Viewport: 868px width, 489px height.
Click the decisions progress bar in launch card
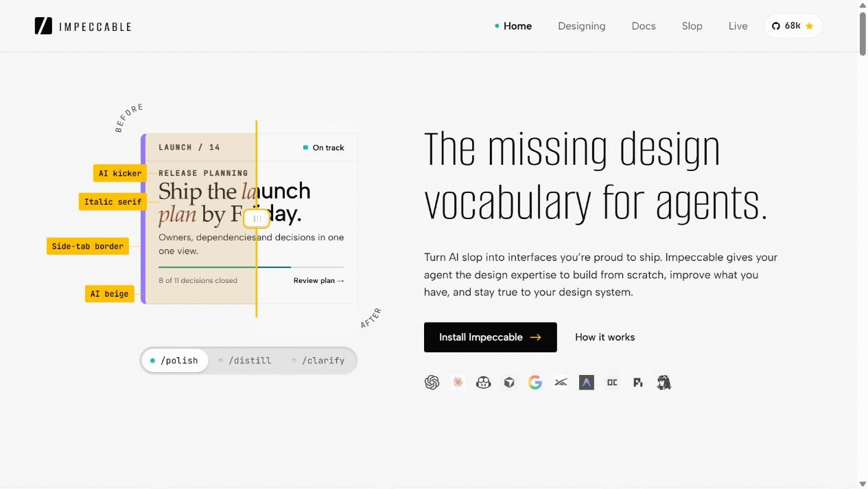tap(251, 266)
